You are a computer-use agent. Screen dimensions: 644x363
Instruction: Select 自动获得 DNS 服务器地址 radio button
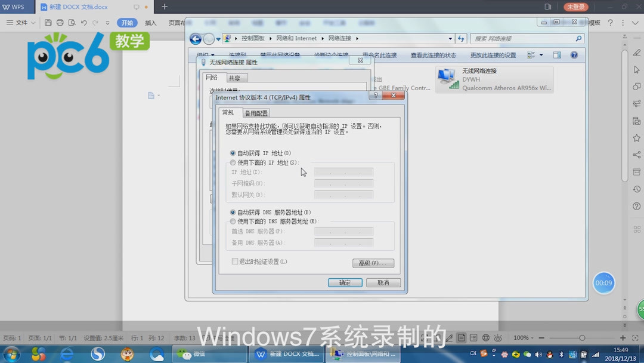pyautogui.click(x=233, y=212)
